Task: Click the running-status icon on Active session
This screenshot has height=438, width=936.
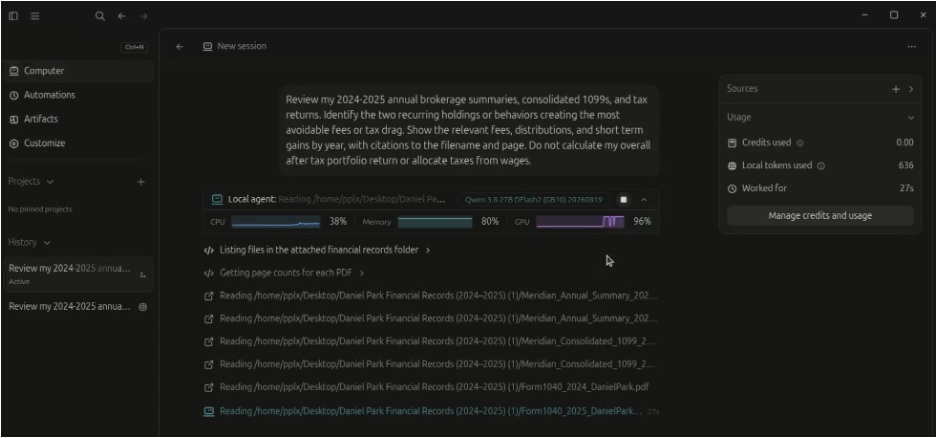Action: click(142, 275)
